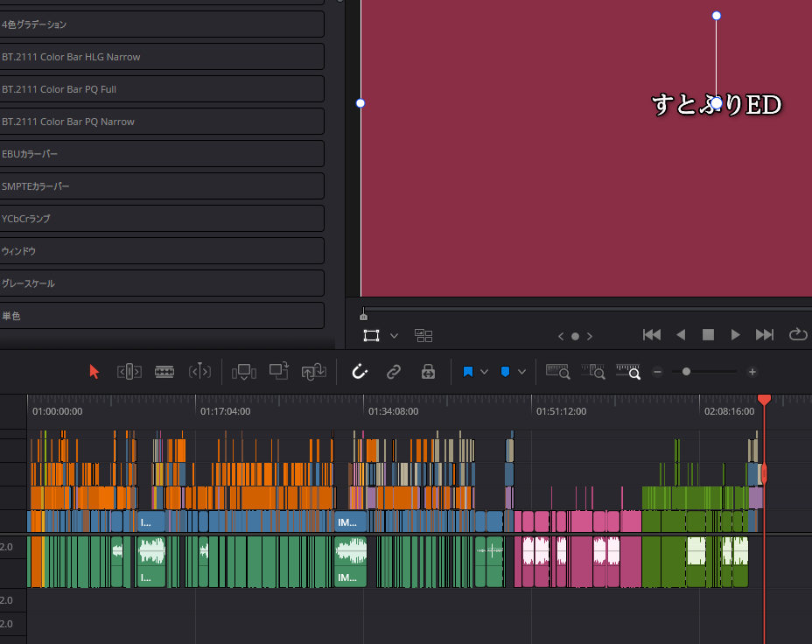The width and height of the screenshot is (812, 644).
Task: Jump to last frame of timeline
Action: click(x=765, y=335)
